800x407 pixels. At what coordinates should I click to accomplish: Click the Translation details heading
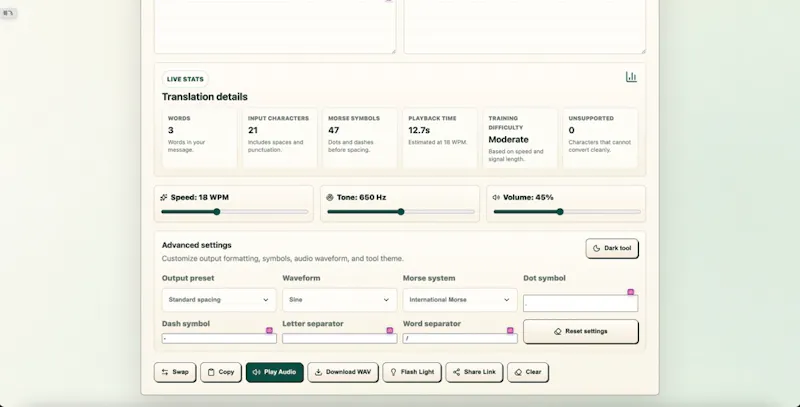(205, 97)
